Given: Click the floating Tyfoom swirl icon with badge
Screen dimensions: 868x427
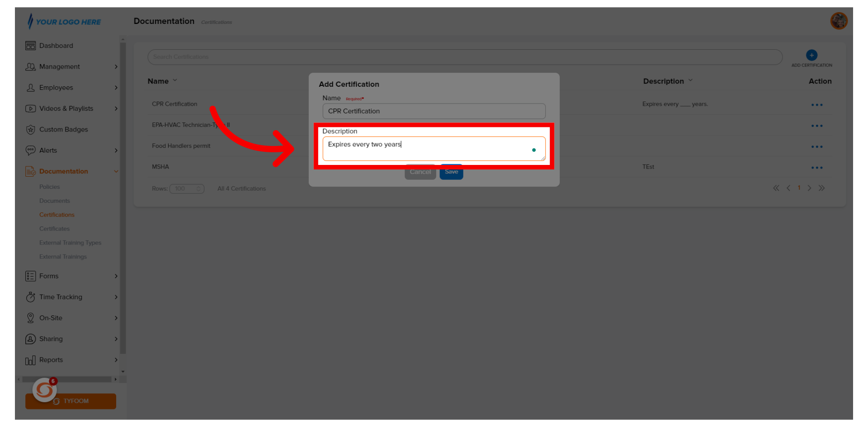Looking at the screenshot, I should tap(45, 389).
